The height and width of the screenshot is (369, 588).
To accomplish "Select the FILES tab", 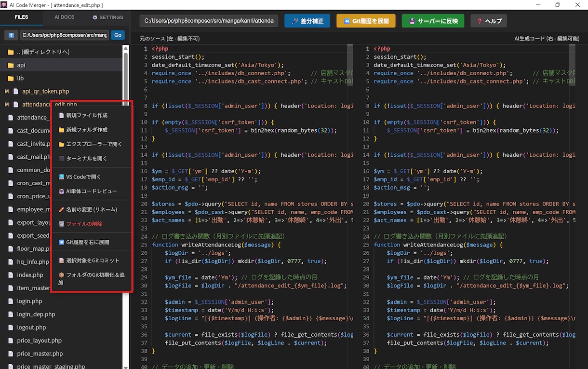I will click(21, 17).
